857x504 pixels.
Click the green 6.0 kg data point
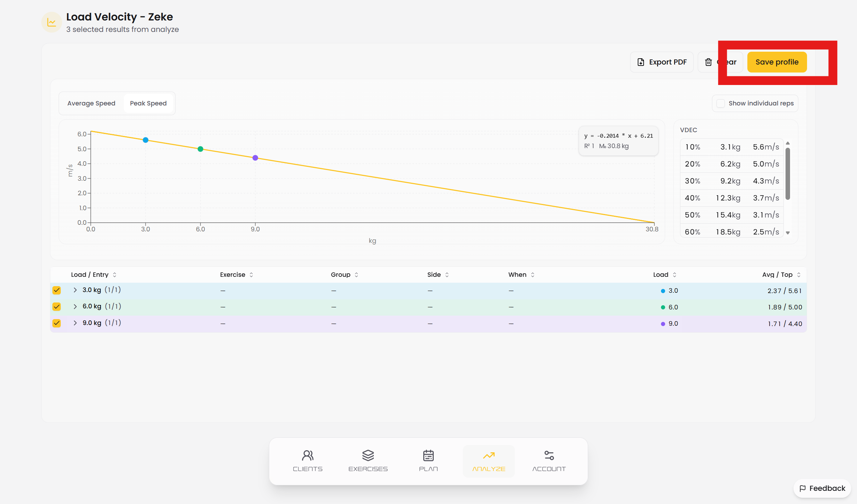click(x=200, y=149)
